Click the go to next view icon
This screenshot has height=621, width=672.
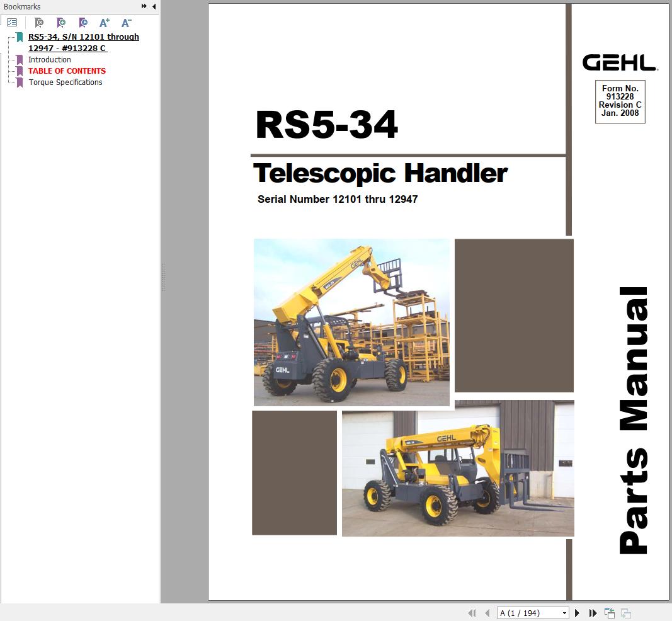tap(626, 613)
